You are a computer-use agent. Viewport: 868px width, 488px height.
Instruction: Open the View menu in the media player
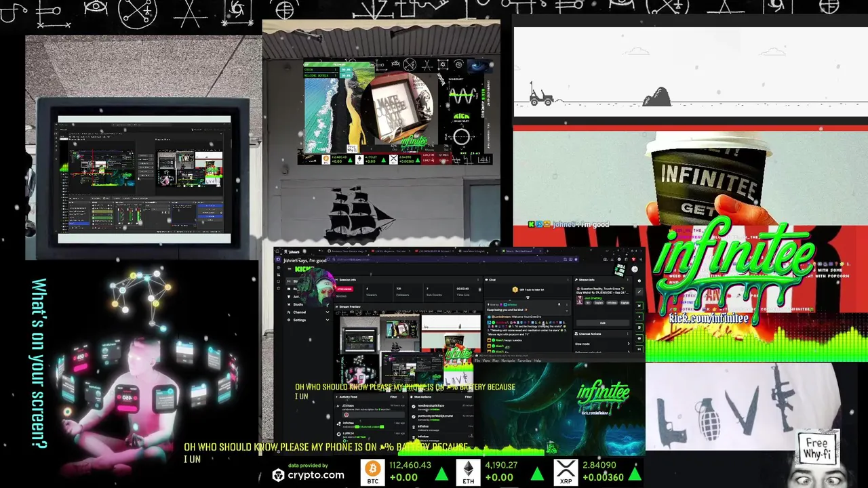pos(486,361)
